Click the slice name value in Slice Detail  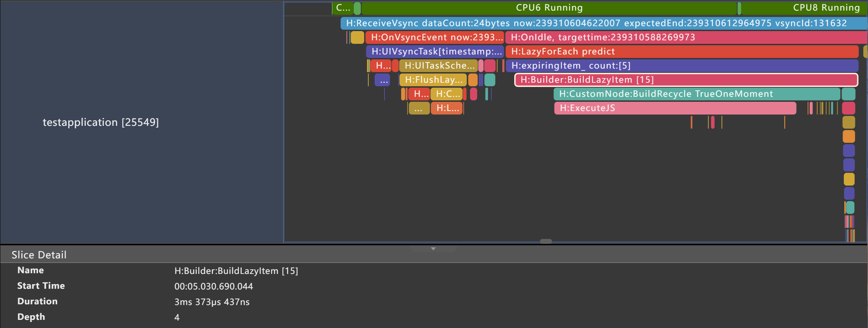(236, 271)
